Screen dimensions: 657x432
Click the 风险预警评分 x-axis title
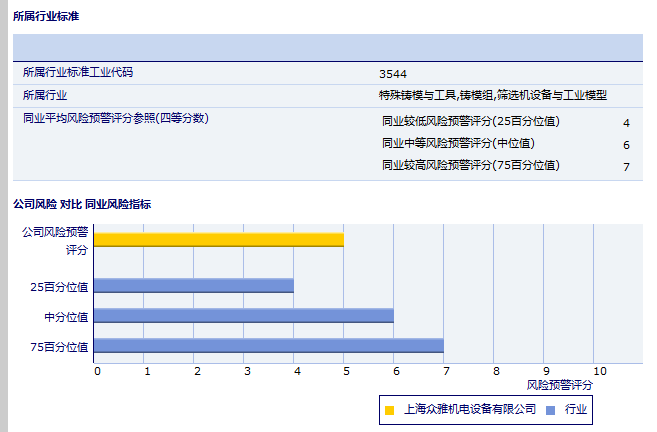click(x=559, y=384)
